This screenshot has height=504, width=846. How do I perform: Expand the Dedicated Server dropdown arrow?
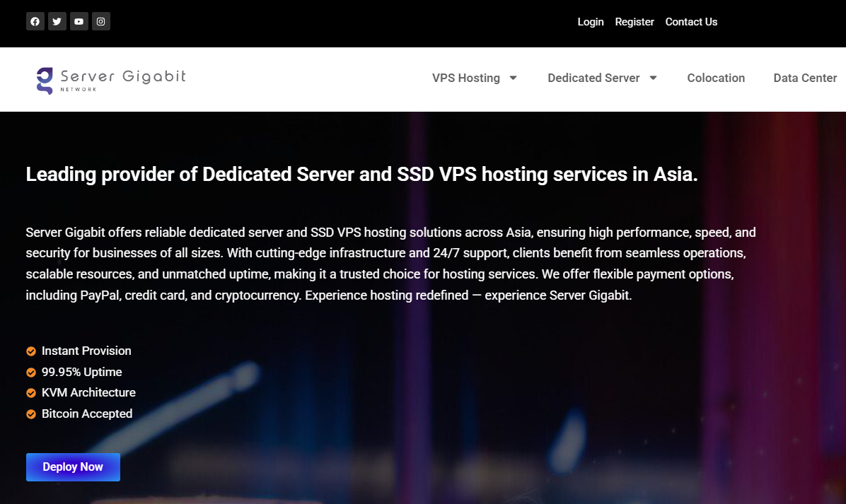(654, 78)
